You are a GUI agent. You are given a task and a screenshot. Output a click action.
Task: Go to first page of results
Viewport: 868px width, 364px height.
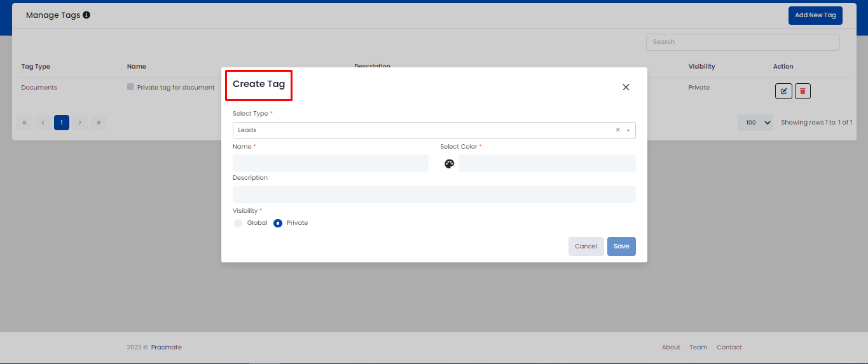click(x=25, y=123)
